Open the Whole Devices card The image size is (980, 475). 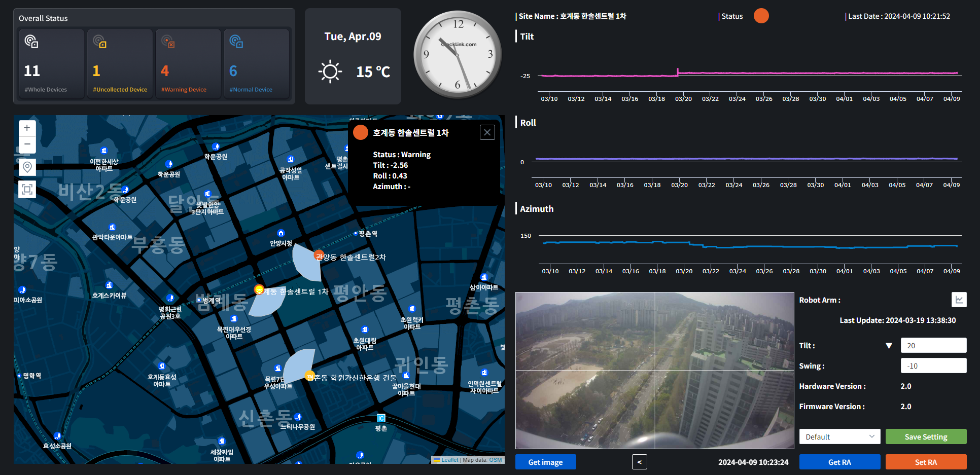click(x=51, y=64)
